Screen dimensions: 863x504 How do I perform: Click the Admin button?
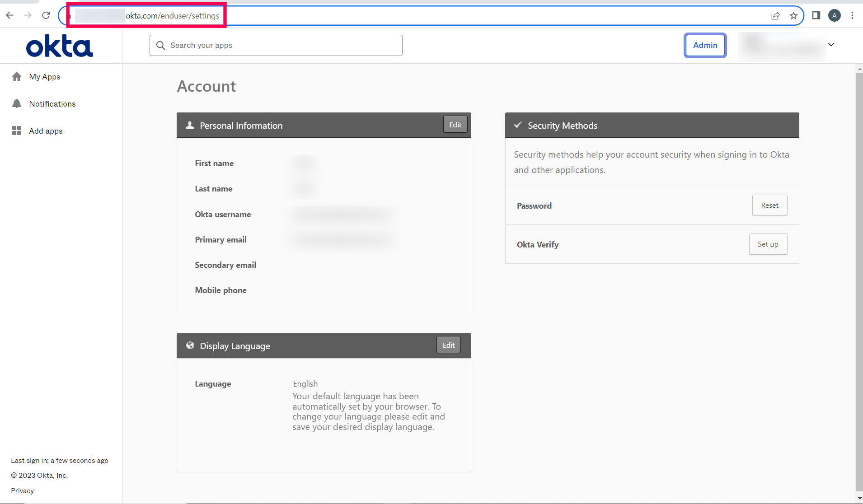pyautogui.click(x=705, y=45)
